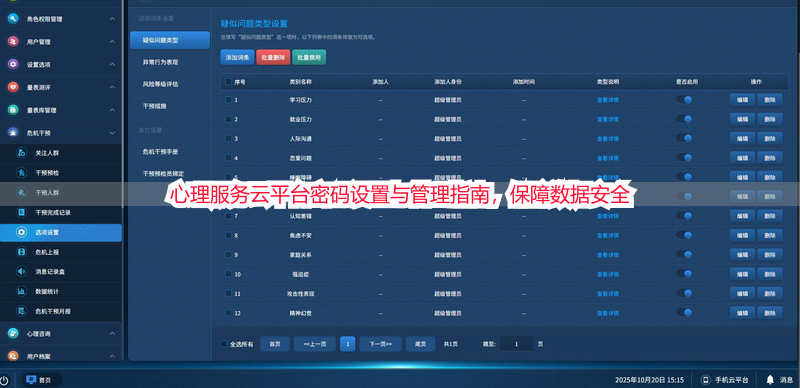Expand the 设置选项 chevron

coord(112,64)
